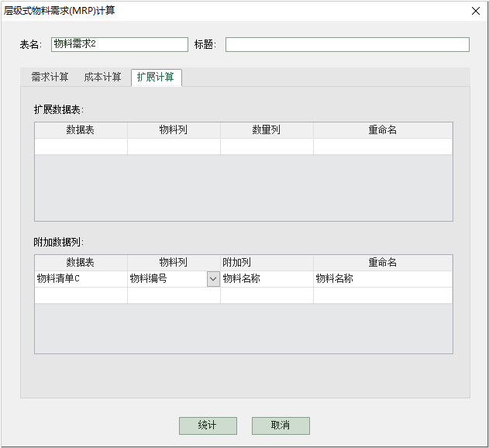Click the 表名 input field
Image resolution: width=489 pixels, height=448 pixels.
click(119, 45)
